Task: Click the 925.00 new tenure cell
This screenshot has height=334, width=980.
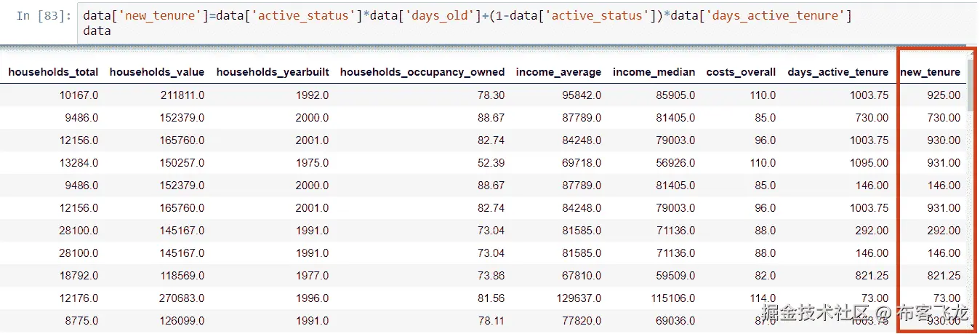Action: point(944,95)
